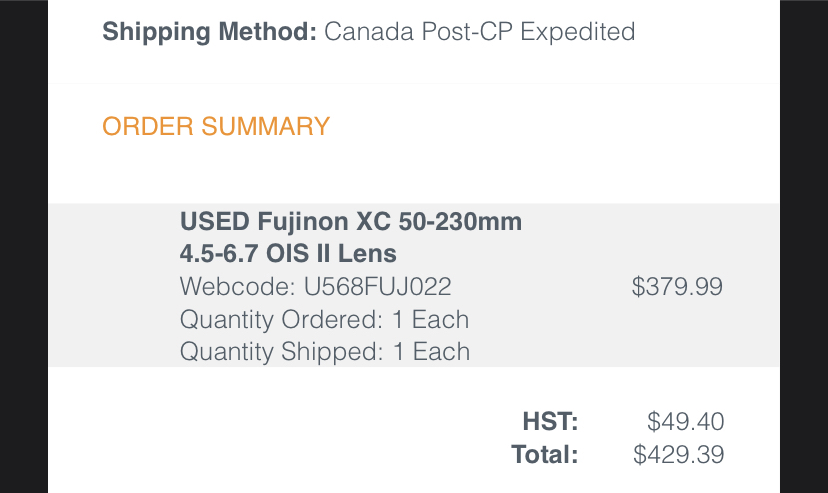This screenshot has width=828, height=493.
Task: Click the HST label
Action: click(x=551, y=421)
